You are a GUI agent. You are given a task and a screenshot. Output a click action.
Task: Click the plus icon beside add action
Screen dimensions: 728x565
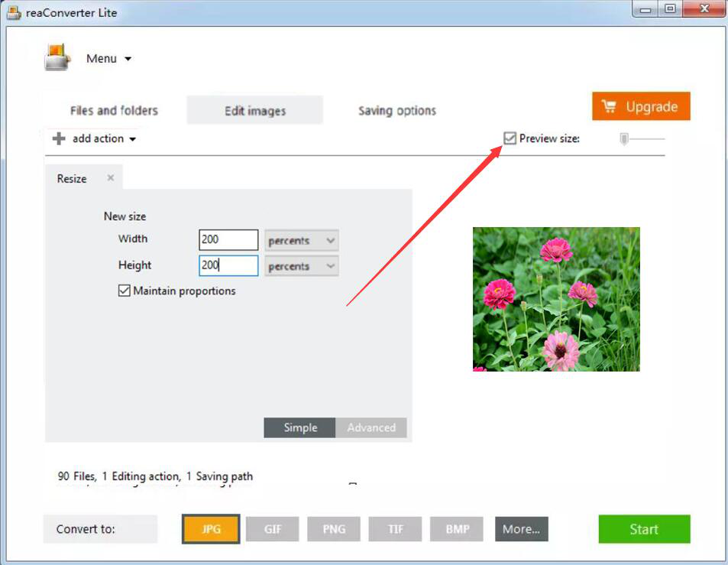coord(59,138)
